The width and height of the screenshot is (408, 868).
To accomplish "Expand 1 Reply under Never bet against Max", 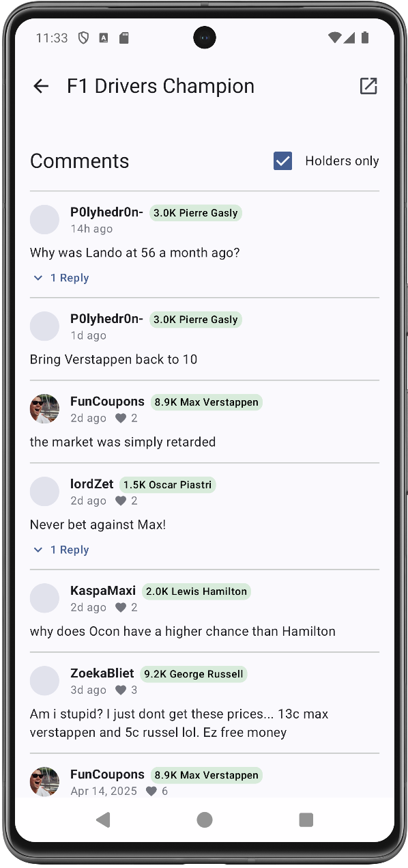I will pos(61,550).
